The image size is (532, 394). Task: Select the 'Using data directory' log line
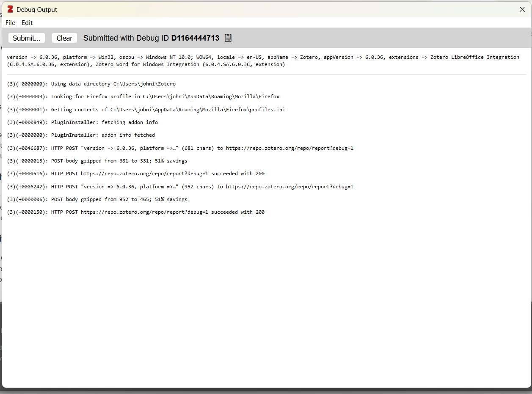91,84
